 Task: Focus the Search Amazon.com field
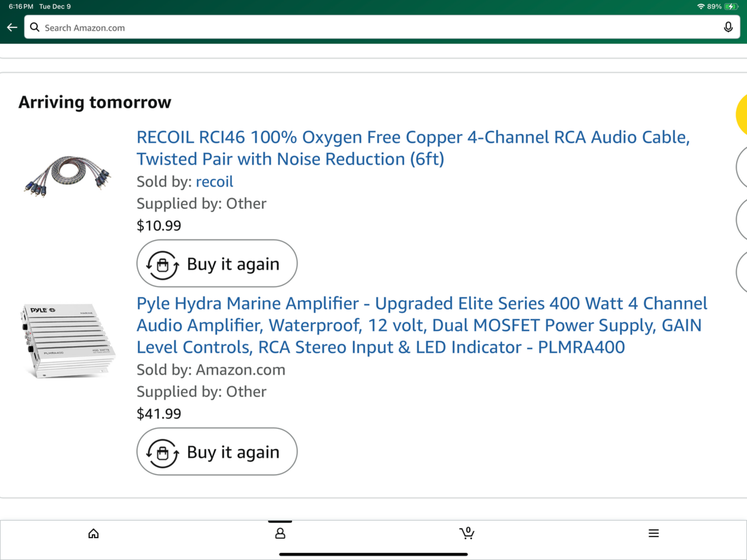coord(371,27)
